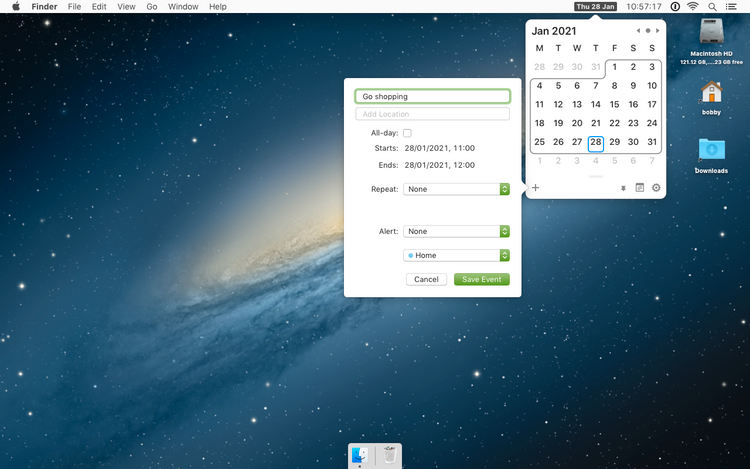Go to previous month arrow
Viewport: 750px width, 469px height.
[x=638, y=31]
